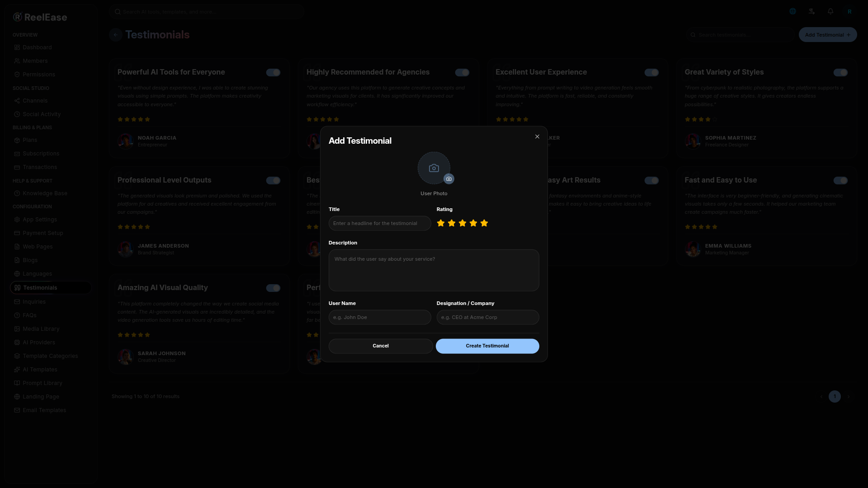Click Sarah Johnson's avatar
Screen dimensions: 868x488
pos(125,357)
